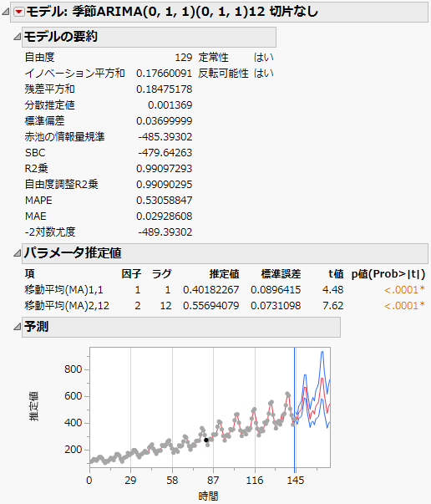Click x-axis tick label 145
431x504 pixels.
point(296,481)
